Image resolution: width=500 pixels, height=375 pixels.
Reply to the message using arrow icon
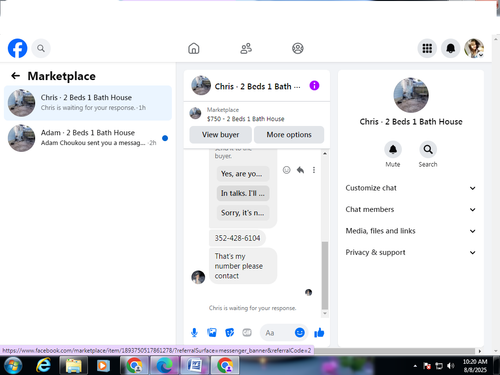(300, 170)
